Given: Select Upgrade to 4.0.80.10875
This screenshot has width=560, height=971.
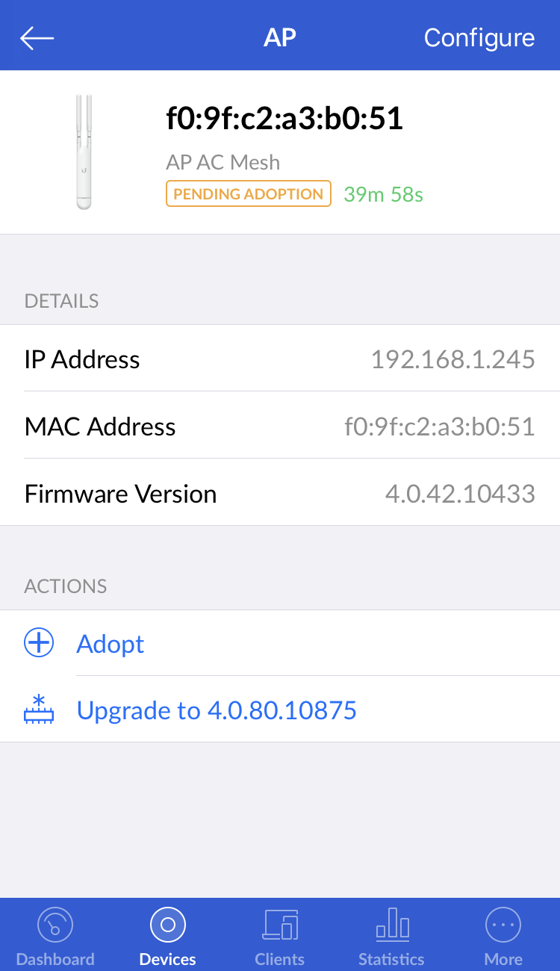Looking at the screenshot, I should (x=217, y=710).
